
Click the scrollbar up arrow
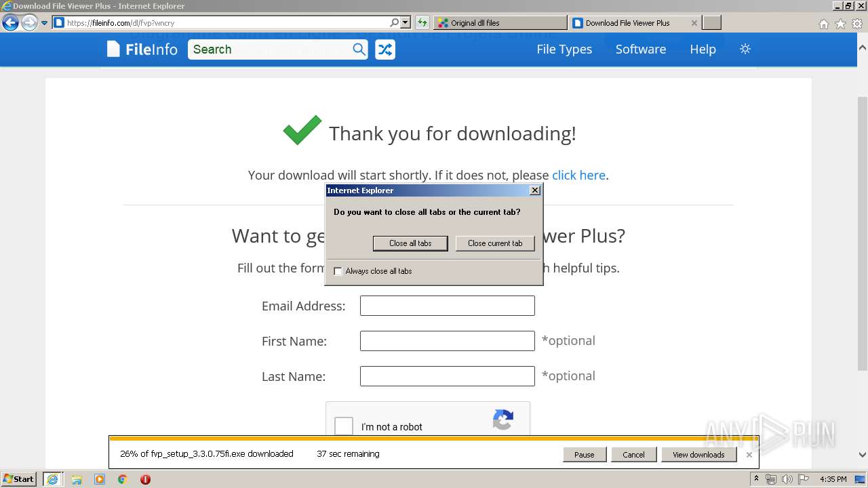(x=863, y=48)
